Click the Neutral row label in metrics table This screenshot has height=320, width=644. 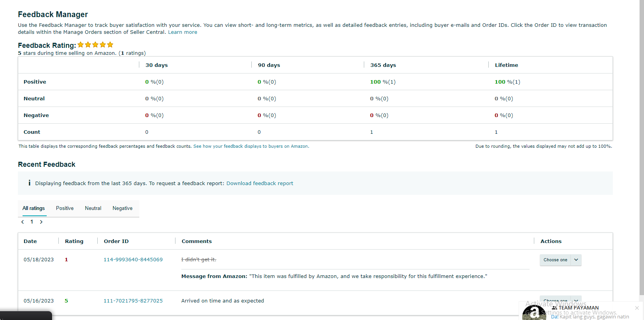(34, 98)
